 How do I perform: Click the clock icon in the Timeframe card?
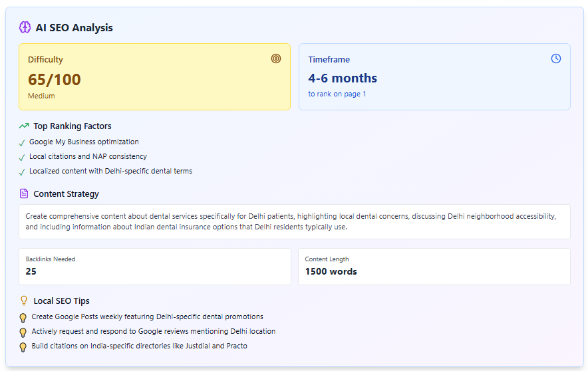556,59
